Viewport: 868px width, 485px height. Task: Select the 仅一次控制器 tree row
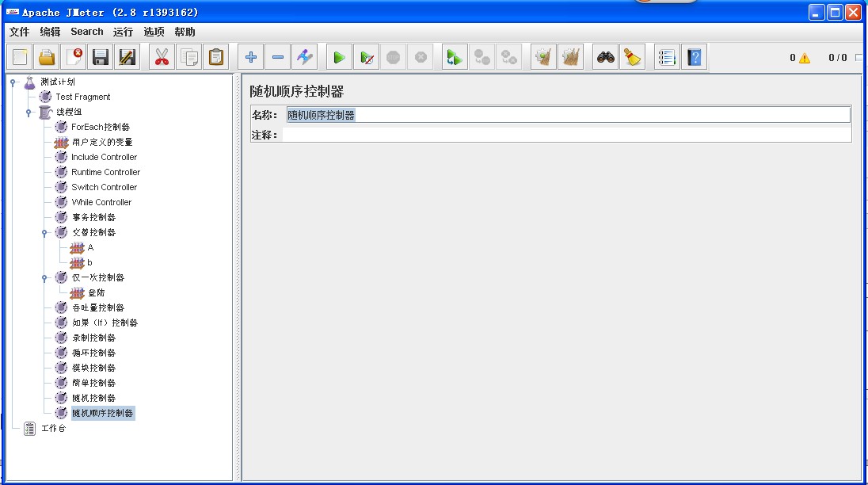point(98,278)
